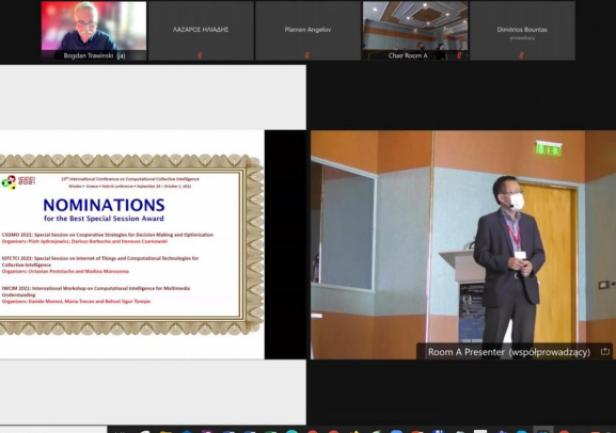Pick the Dimitrios Bountas participant tile
The image size is (616, 433).
521,30
